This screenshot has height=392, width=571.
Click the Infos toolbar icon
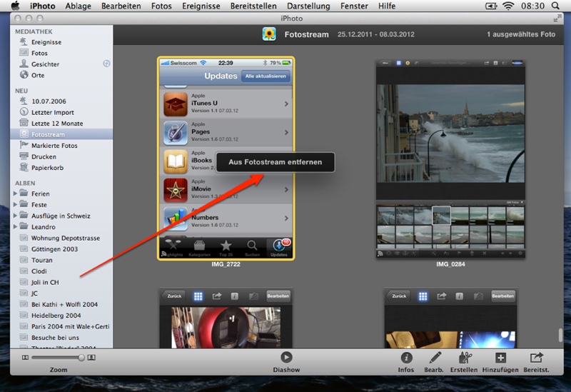click(x=406, y=358)
